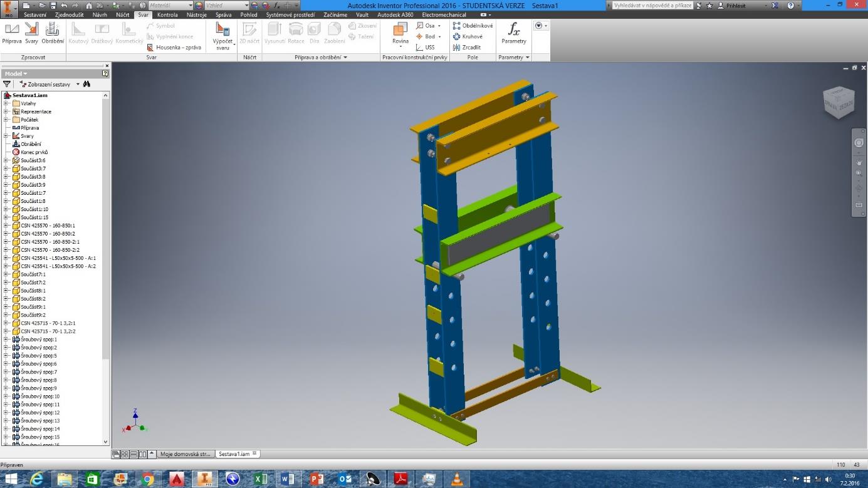Viewport: 868px width, 488px height.
Task: Expand the Vztahy folder node
Action: coord(6,103)
